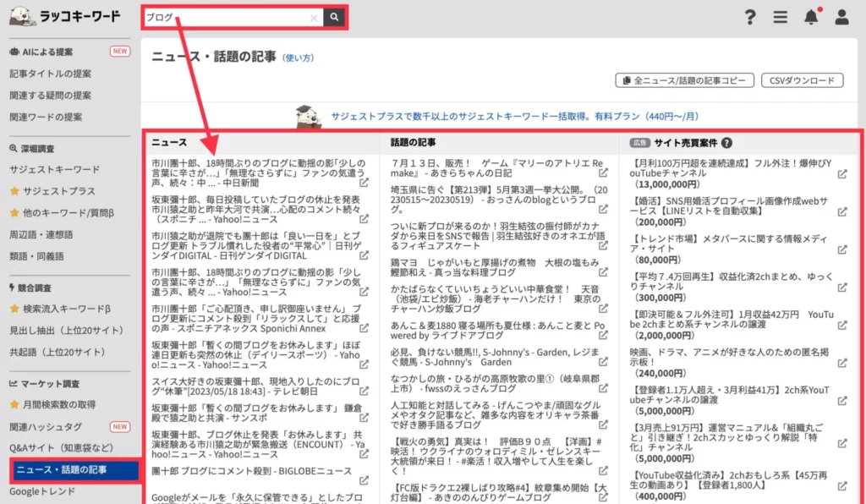Screen dimensions: 866x504
Task: Open the external-link icon for the 中日新聞 article
Action: [364, 182]
